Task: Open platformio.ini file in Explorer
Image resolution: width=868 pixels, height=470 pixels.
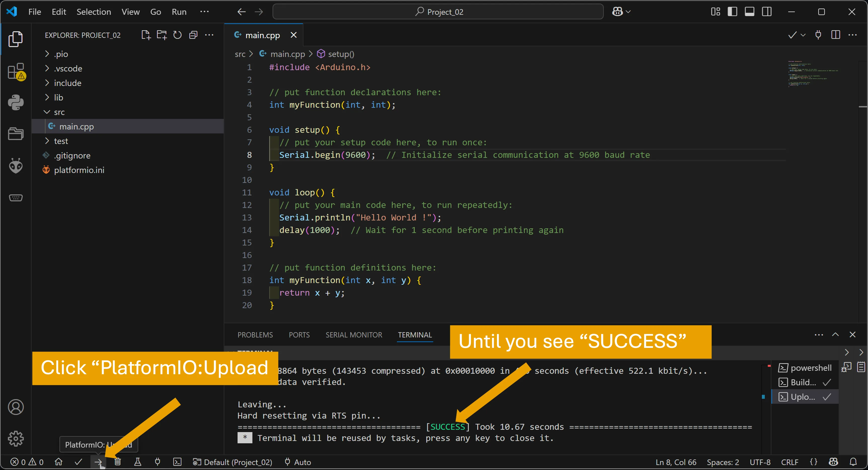Action: tap(128, 170)
